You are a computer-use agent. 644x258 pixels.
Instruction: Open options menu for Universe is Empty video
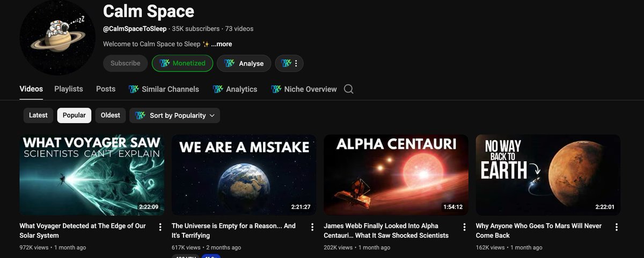312,227
